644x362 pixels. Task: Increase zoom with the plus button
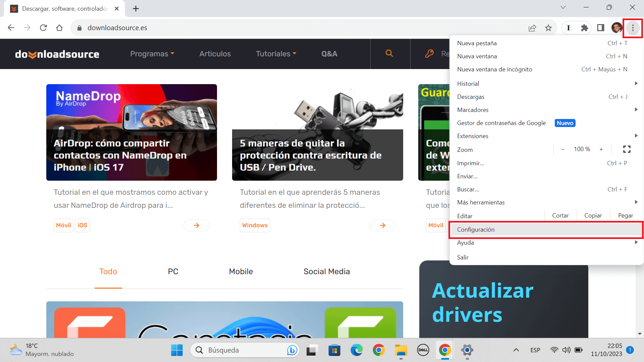(601, 149)
